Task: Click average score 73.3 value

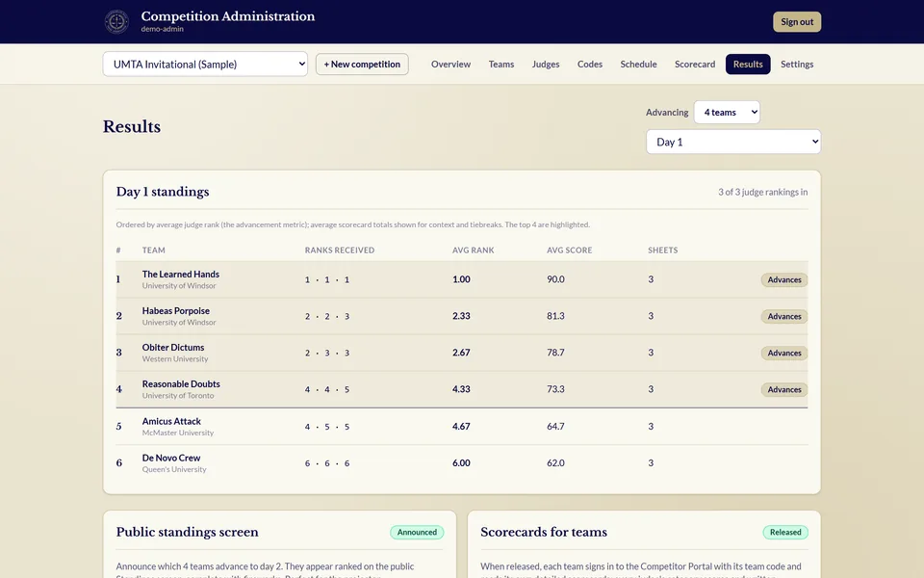Action: (x=555, y=389)
